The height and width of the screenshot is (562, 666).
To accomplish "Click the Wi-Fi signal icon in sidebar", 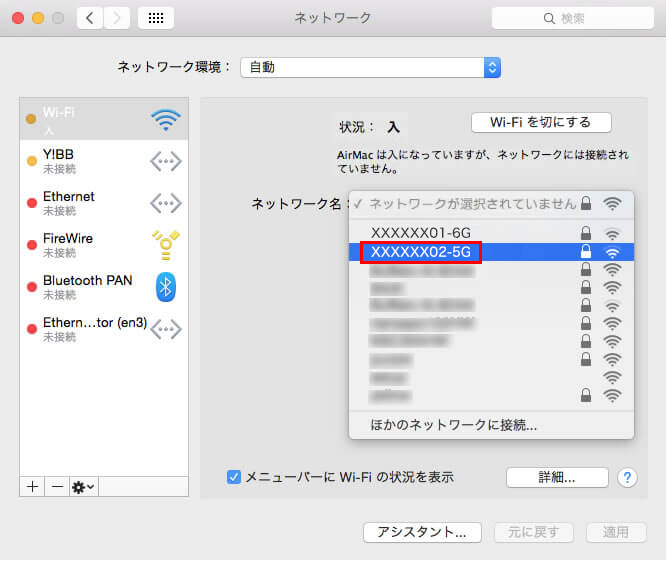I will (166, 120).
